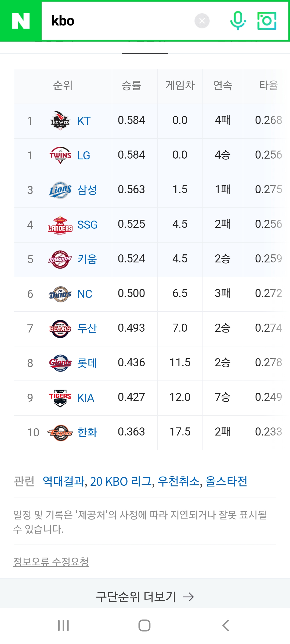Tap the Hanwha Eagles logo
The height and width of the screenshot is (644, 290).
tap(60, 432)
